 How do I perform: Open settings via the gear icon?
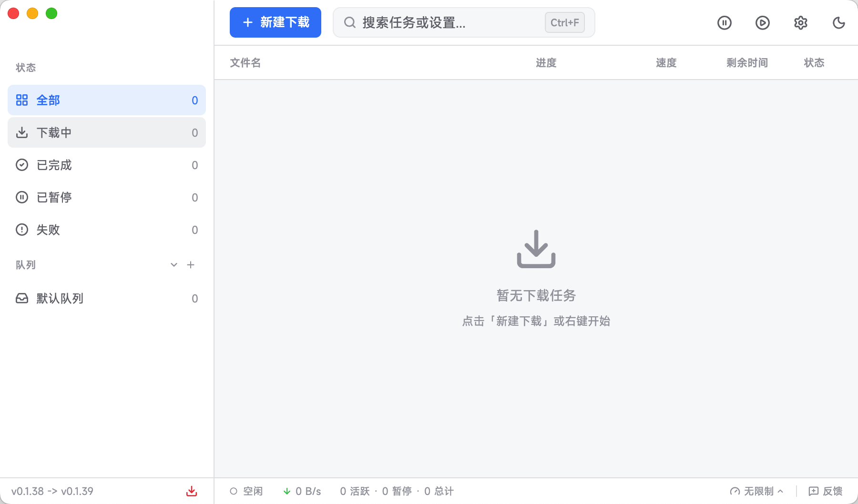tap(800, 23)
